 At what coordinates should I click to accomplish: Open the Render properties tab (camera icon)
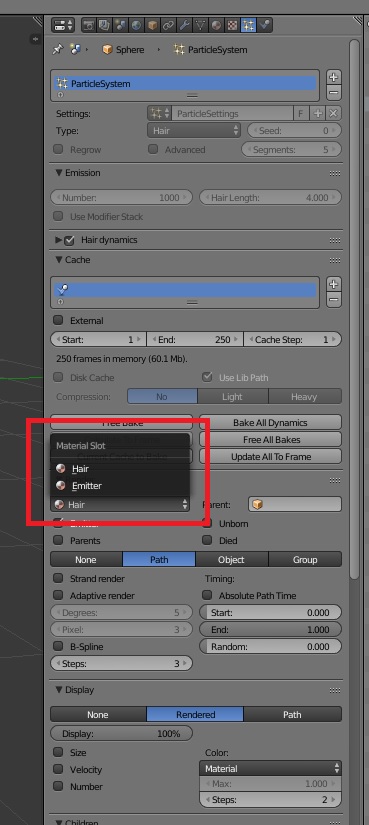click(88, 25)
